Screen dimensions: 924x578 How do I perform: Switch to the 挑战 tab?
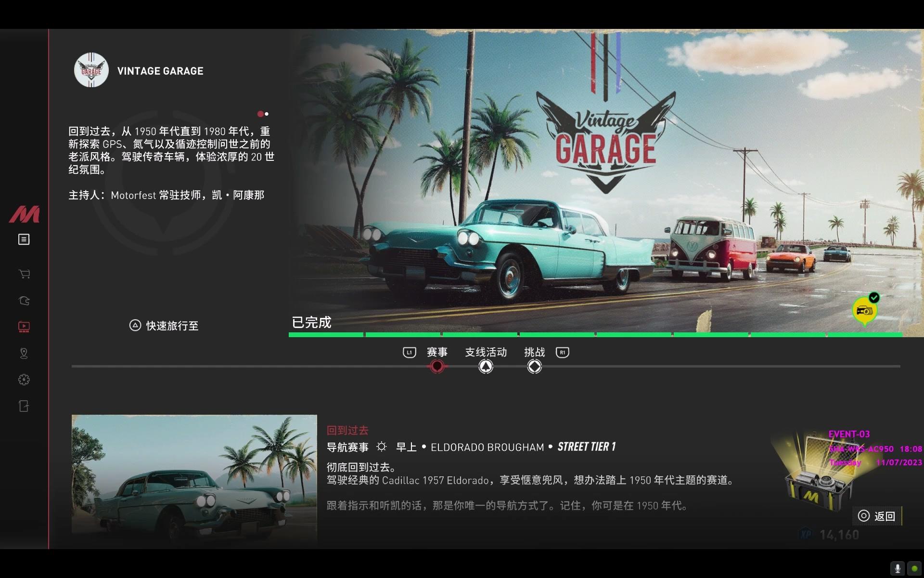click(535, 352)
